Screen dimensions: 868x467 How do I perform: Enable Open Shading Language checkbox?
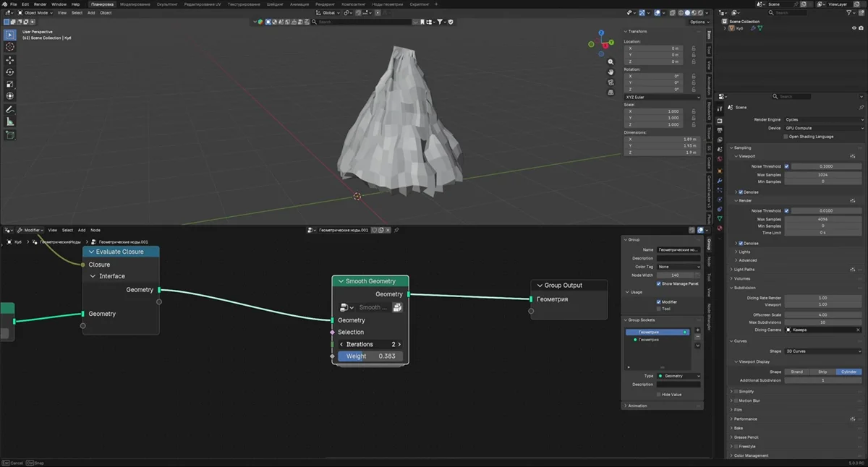[x=786, y=136]
